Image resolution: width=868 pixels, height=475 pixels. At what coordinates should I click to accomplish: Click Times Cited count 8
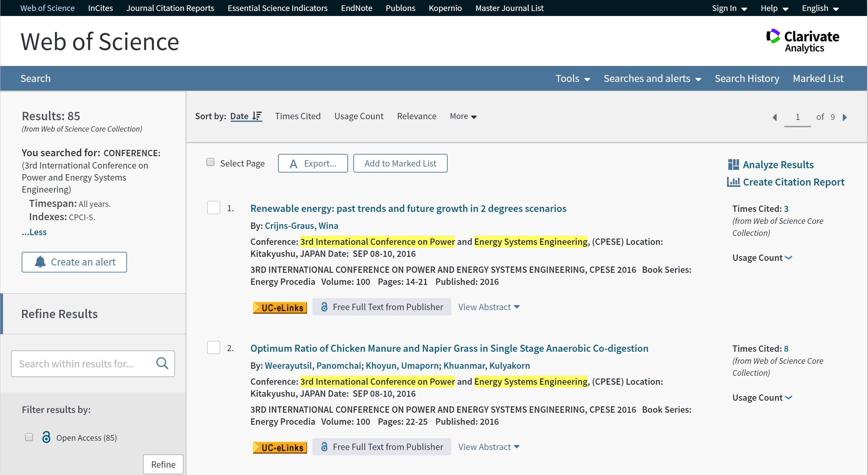pos(786,348)
